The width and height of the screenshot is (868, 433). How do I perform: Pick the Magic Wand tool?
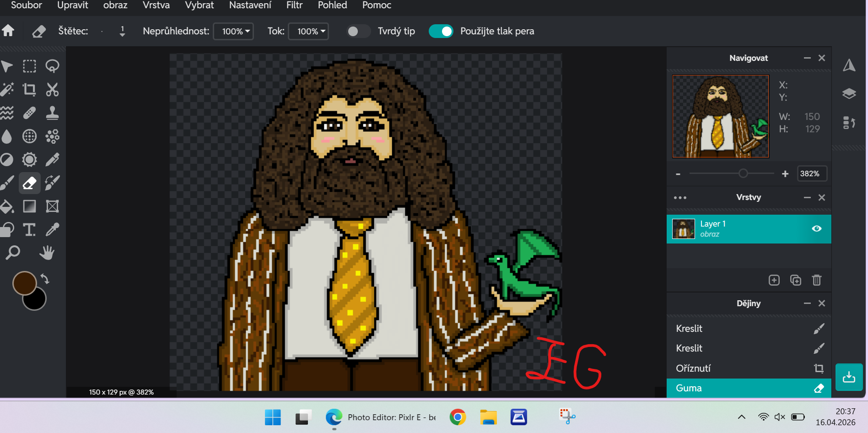pyautogui.click(x=7, y=89)
